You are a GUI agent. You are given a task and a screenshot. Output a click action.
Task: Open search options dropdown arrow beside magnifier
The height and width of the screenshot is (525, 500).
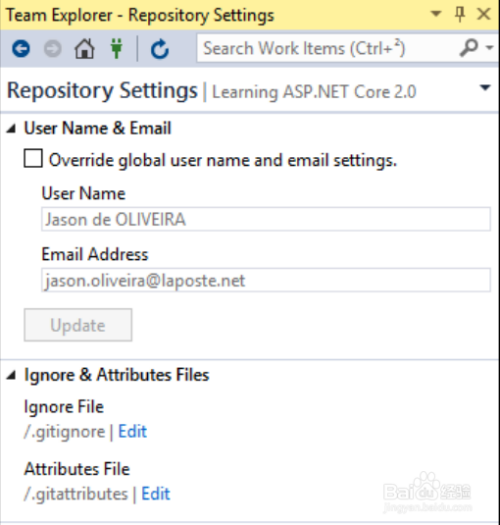pyautogui.click(x=489, y=48)
